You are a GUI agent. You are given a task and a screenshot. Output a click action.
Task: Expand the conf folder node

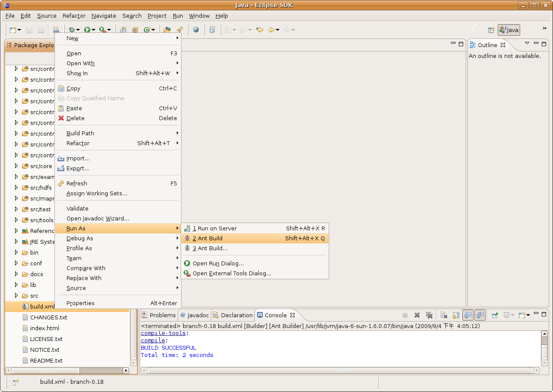point(16,263)
